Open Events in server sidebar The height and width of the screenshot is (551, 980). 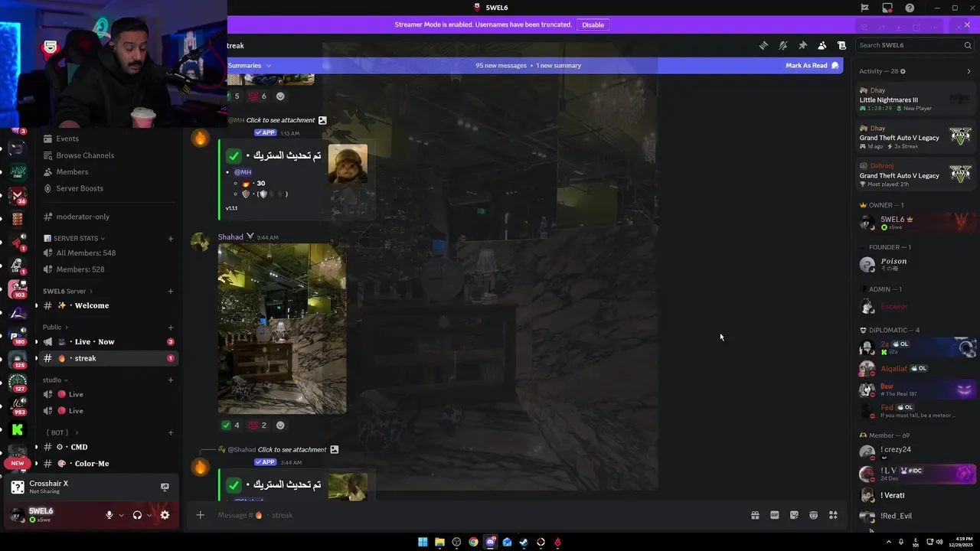click(67, 139)
